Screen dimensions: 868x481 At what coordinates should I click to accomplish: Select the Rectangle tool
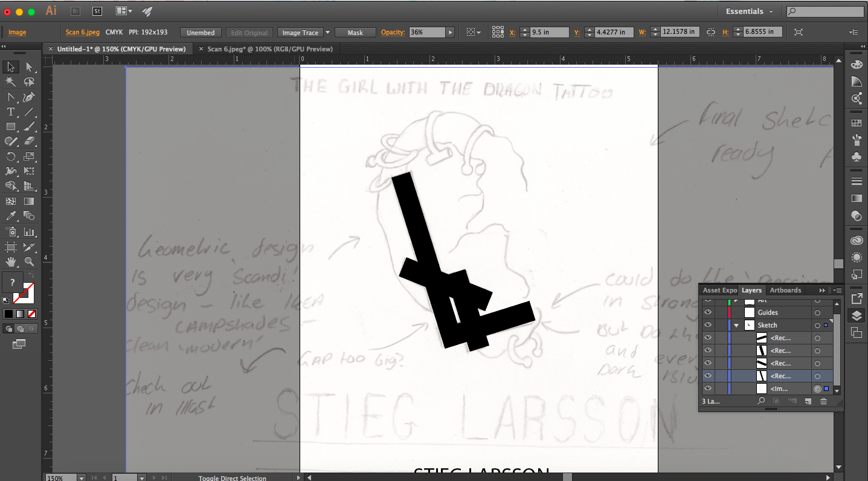[11, 126]
